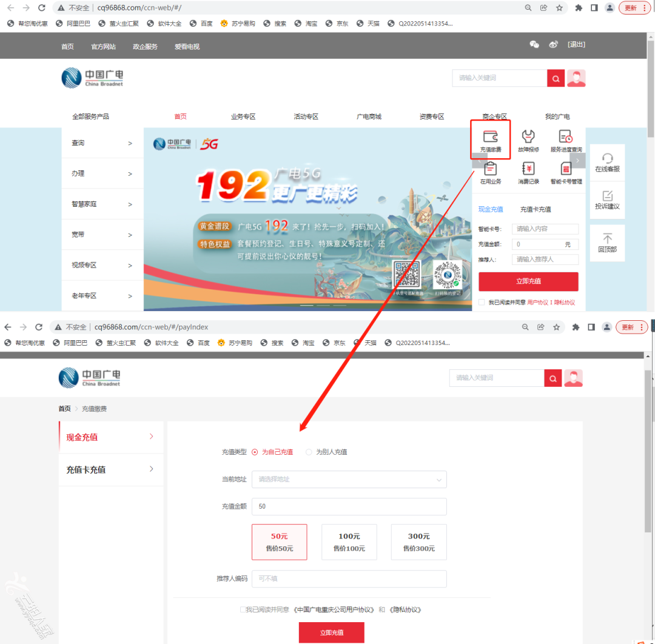Check agreement box beside 用户协议 in widget
This screenshot has width=655, height=644.
pyautogui.click(x=482, y=303)
